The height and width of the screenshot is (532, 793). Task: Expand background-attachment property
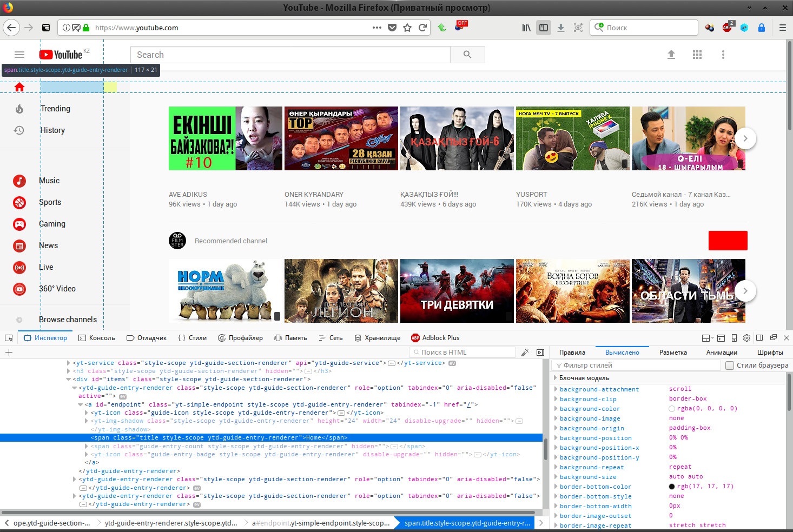click(556, 389)
